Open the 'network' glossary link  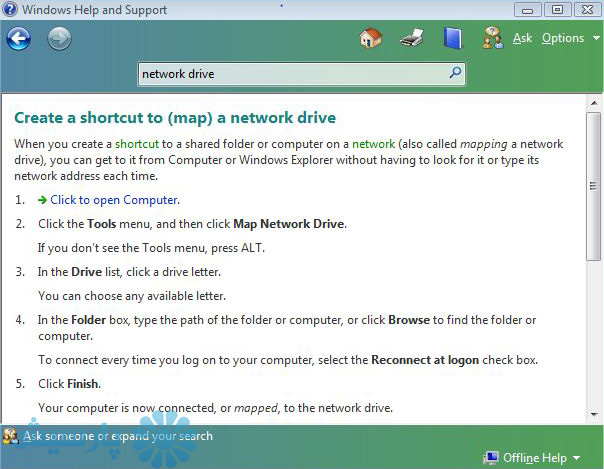(x=373, y=144)
